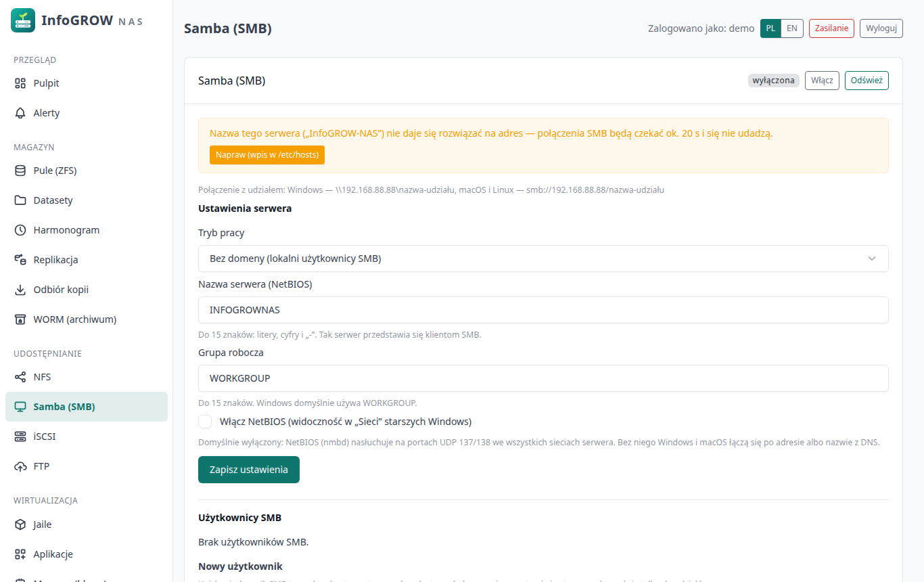924x582 pixels.
Task: Open the Harmonogram clock icon
Action: coord(20,230)
